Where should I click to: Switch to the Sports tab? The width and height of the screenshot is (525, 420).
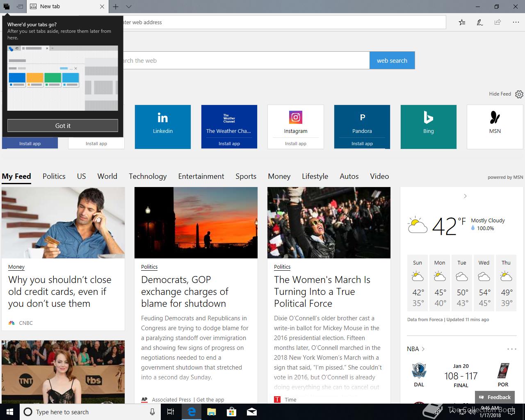click(246, 176)
